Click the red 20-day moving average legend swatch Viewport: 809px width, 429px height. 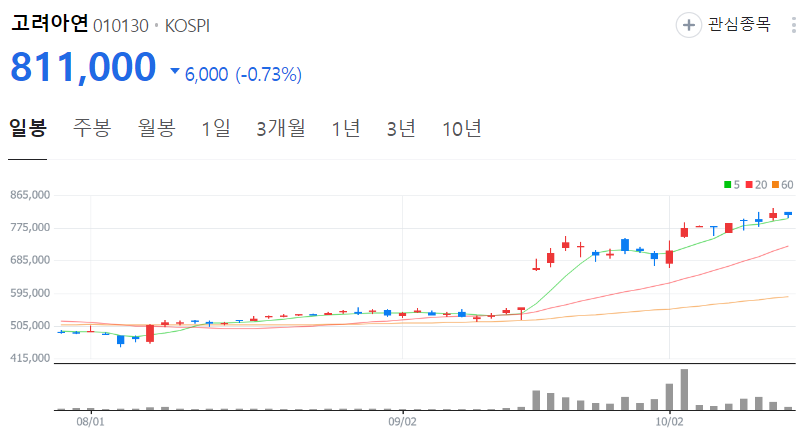coord(749,185)
